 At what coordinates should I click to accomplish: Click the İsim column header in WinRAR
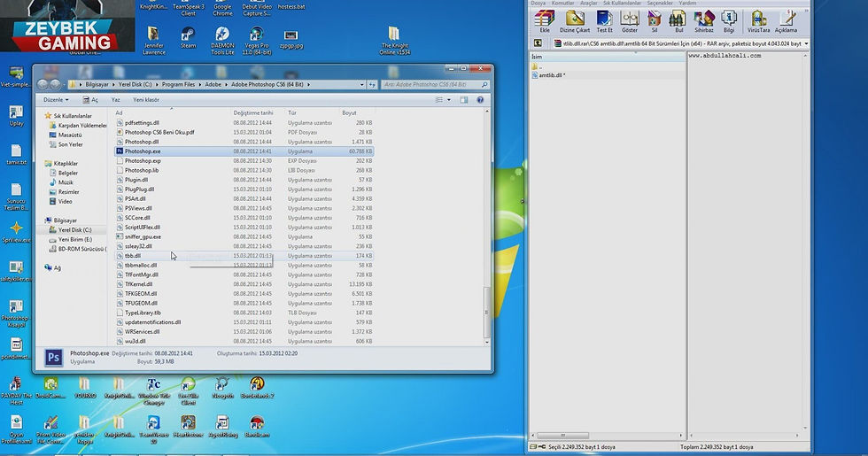coord(608,57)
